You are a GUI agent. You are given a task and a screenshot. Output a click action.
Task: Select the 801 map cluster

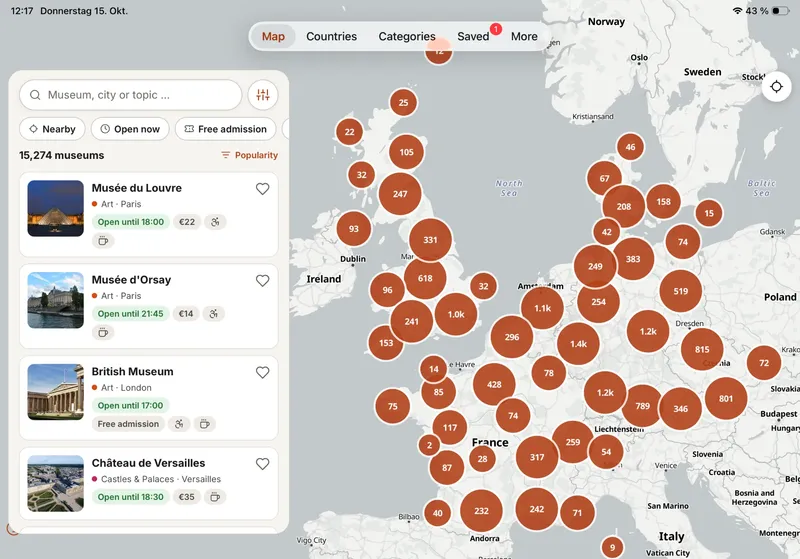coord(726,399)
